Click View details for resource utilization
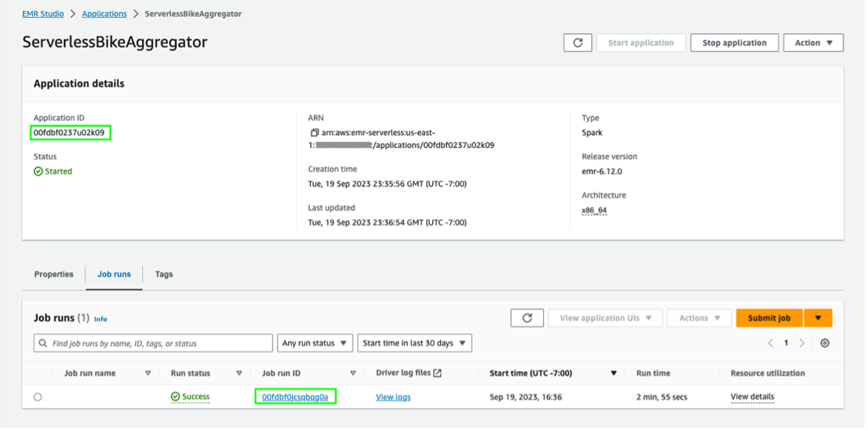 (x=752, y=397)
